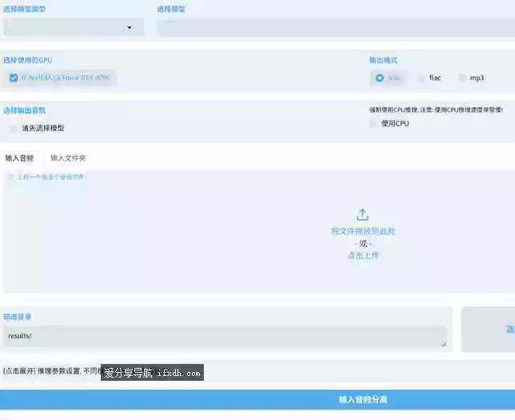Open the 选择模型 model selection field
The width and height of the screenshot is (515, 420).
(x=336, y=27)
